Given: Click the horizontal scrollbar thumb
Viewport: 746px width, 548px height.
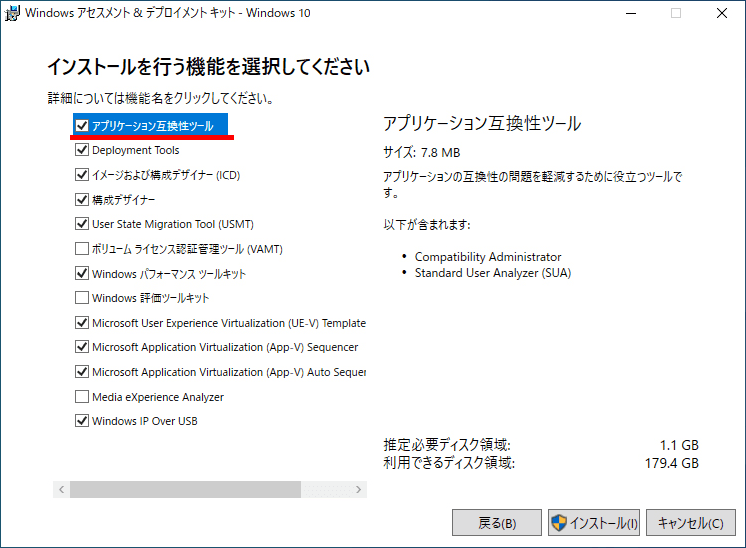Looking at the screenshot, I should [x=185, y=489].
